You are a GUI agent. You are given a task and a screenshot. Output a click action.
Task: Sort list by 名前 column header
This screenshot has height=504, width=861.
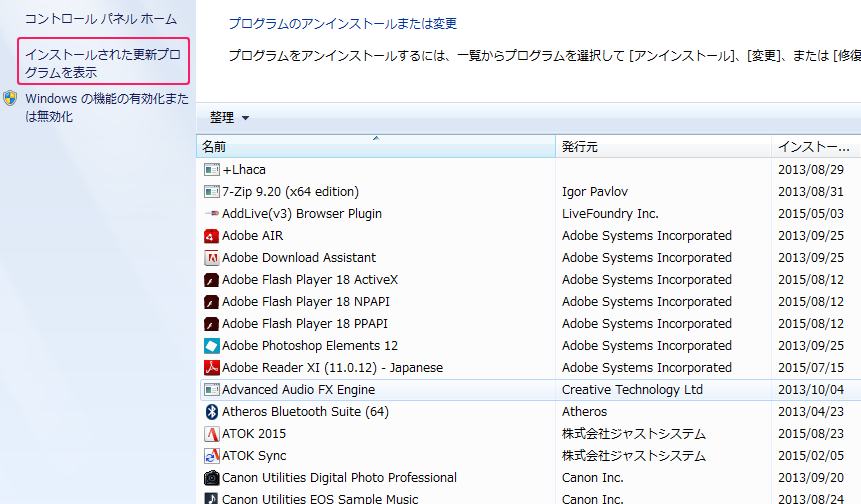pos(376,147)
